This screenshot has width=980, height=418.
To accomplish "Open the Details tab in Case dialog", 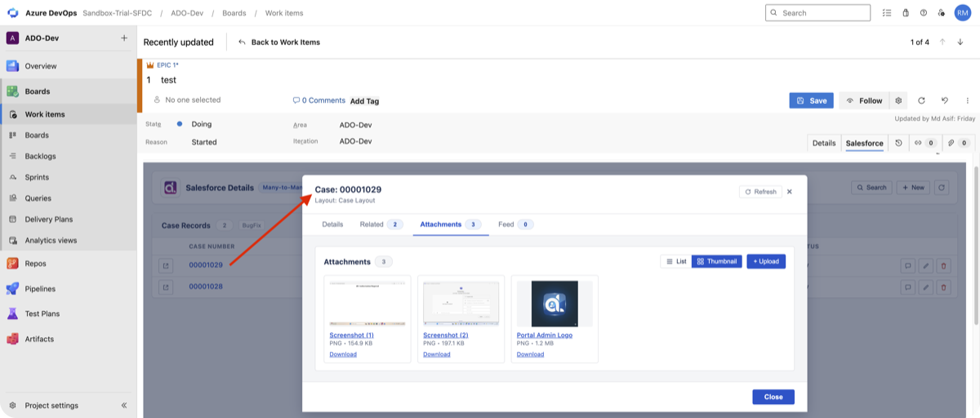I will pyautogui.click(x=332, y=224).
